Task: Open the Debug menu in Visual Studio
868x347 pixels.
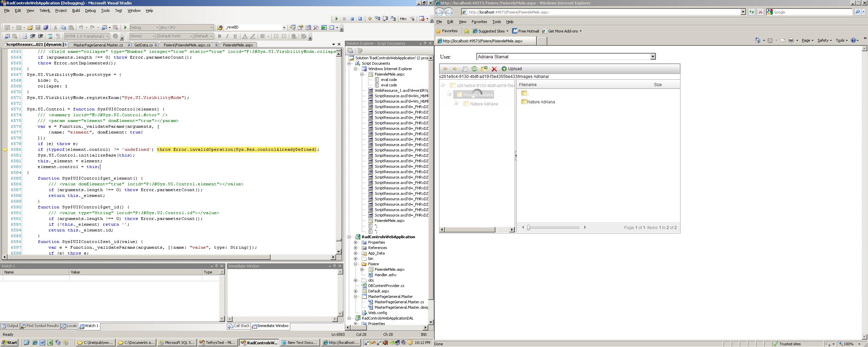Action: tap(90, 11)
